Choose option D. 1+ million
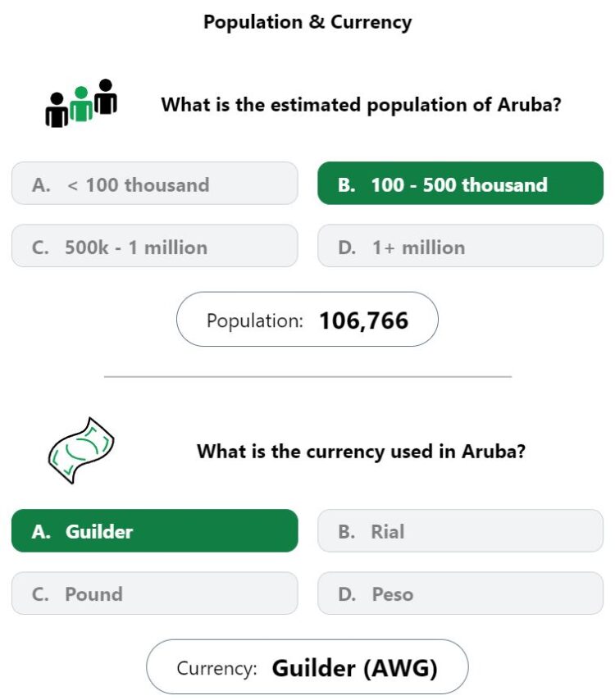This screenshot has width=615, height=700. [x=460, y=246]
